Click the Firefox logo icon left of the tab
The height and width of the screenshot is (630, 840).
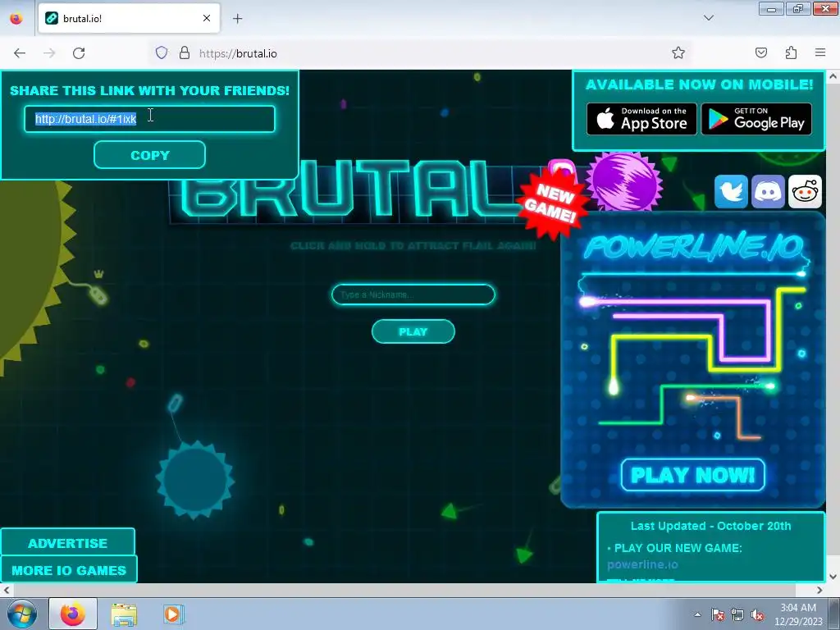coord(16,18)
